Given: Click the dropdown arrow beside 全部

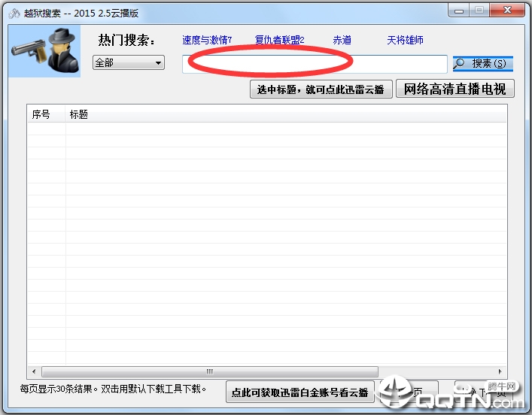Looking at the screenshot, I should 158,63.
